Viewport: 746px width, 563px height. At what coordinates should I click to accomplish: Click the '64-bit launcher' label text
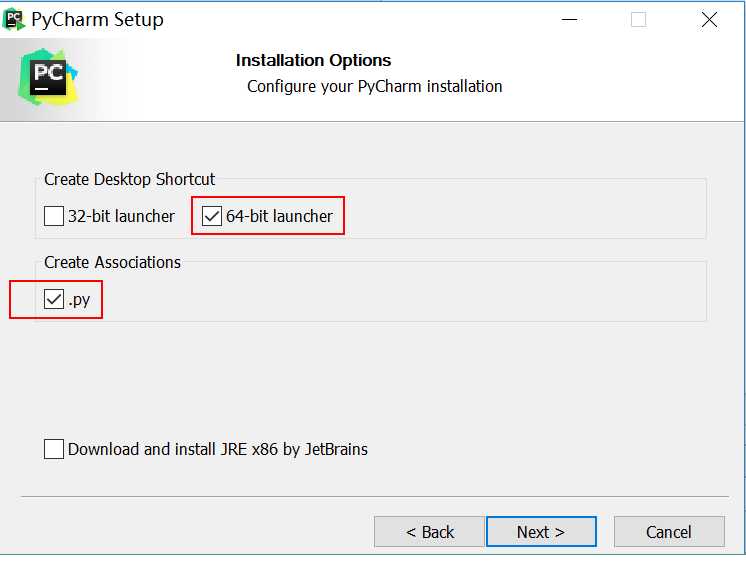coord(279,217)
